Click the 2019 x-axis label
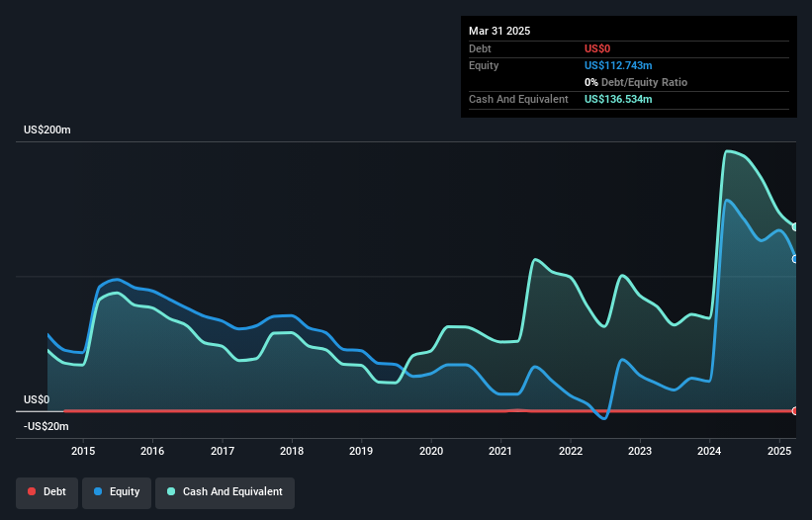 point(361,451)
